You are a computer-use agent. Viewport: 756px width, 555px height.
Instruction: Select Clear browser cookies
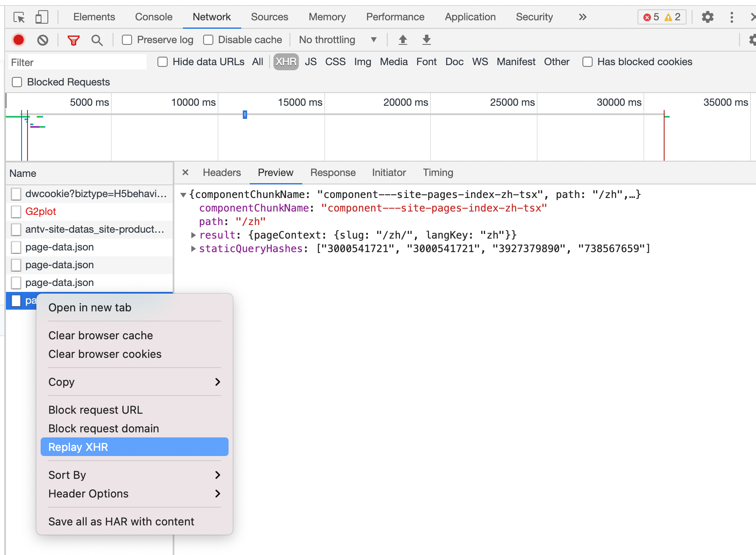pyautogui.click(x=135, y=354)
